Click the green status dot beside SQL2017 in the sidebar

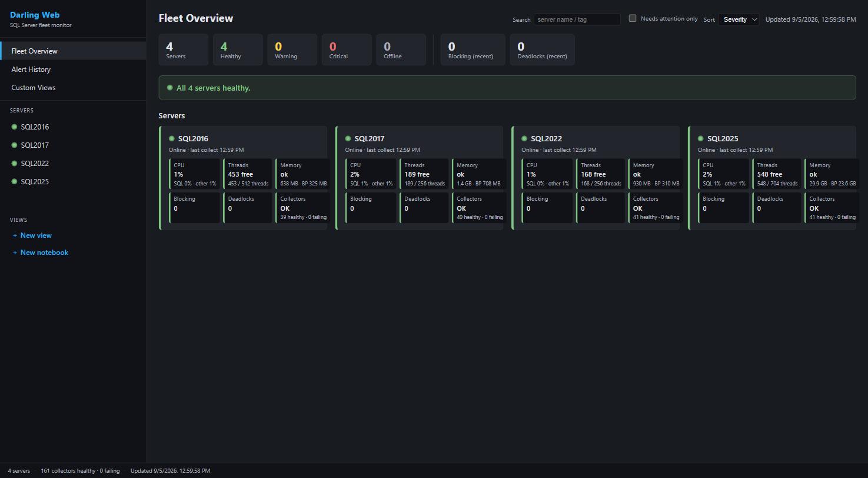coord(14,145)
